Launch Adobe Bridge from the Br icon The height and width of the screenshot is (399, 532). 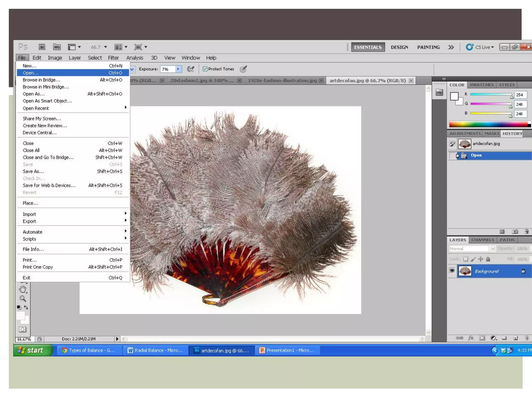coord(42,47)
